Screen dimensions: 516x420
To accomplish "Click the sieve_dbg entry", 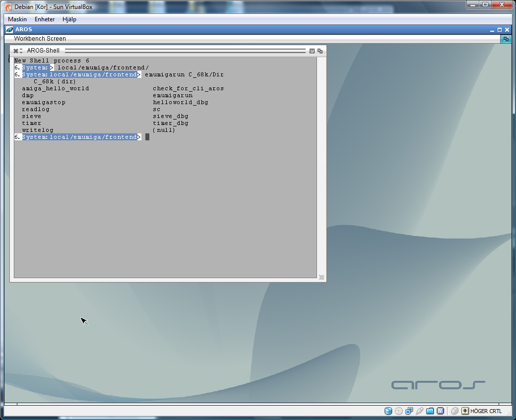I will click(x=171, y=116).
